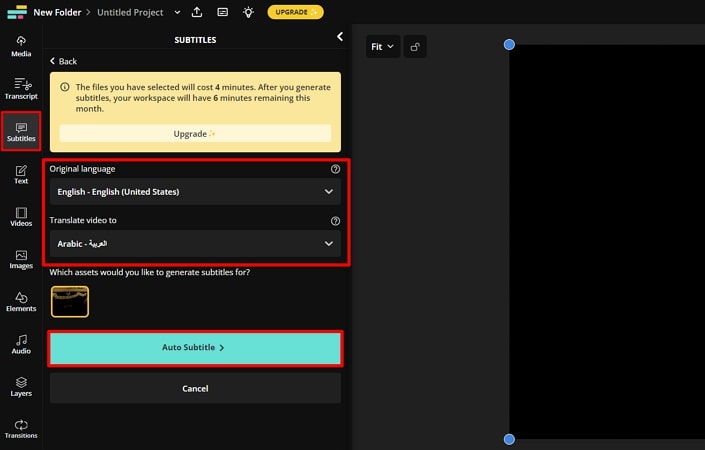Open the Transitions panel
Screen dimensions: 705x450
[21, 429]
